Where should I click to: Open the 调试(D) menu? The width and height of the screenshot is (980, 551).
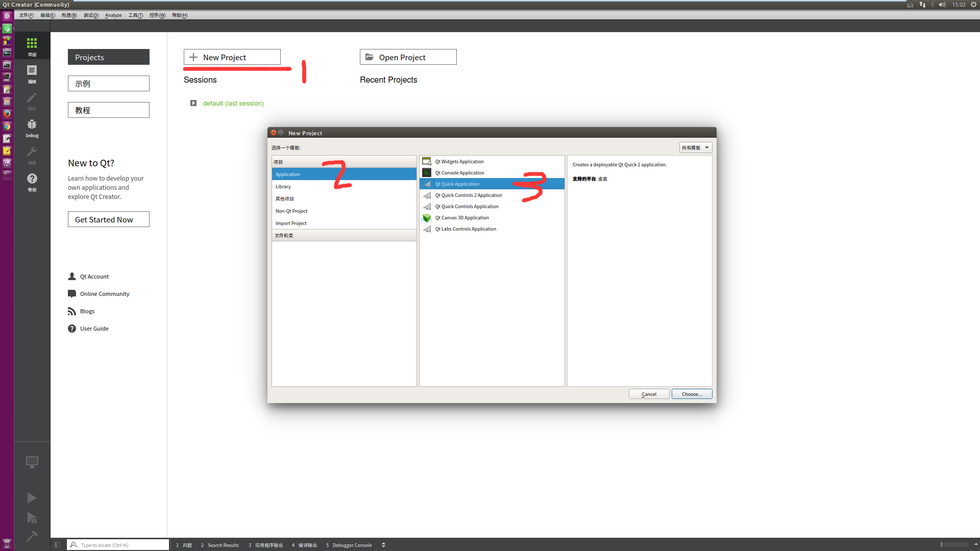(x=91, y=15)
